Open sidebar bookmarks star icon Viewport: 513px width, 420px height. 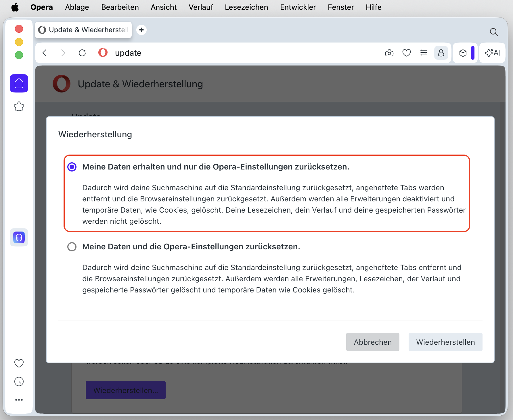coord(19,107)
